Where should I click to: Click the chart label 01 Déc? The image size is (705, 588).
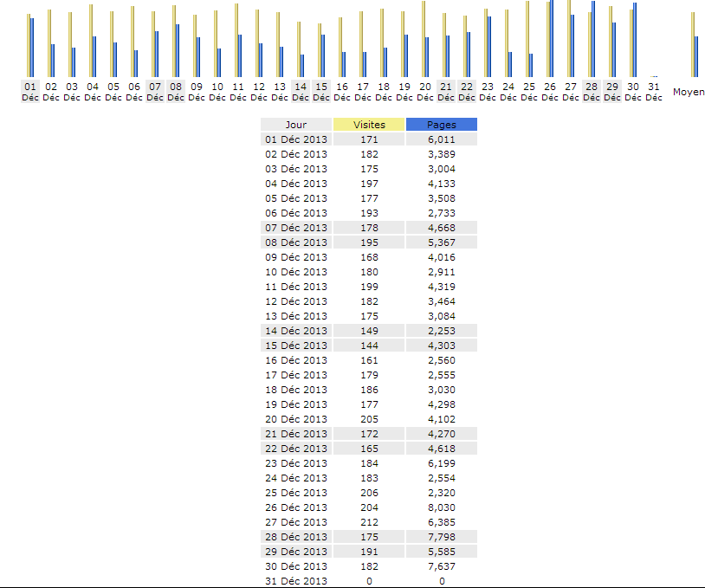[30, 92]
